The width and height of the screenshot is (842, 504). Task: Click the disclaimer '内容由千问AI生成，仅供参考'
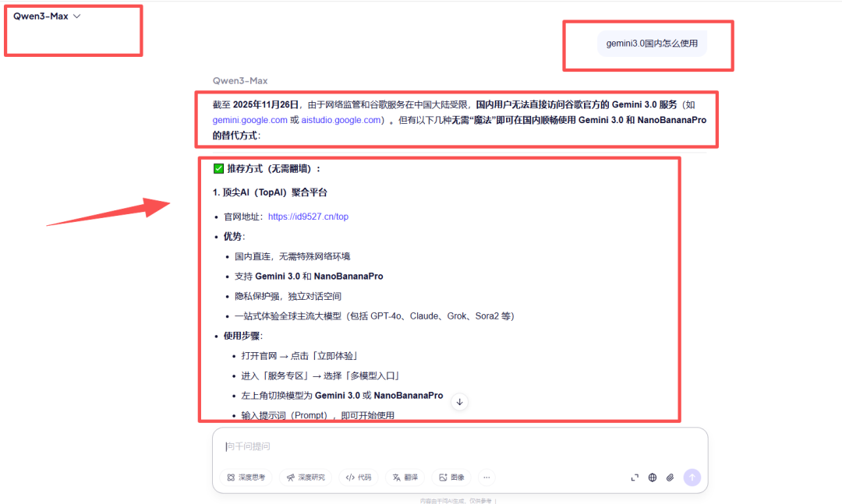pos(456,501)
